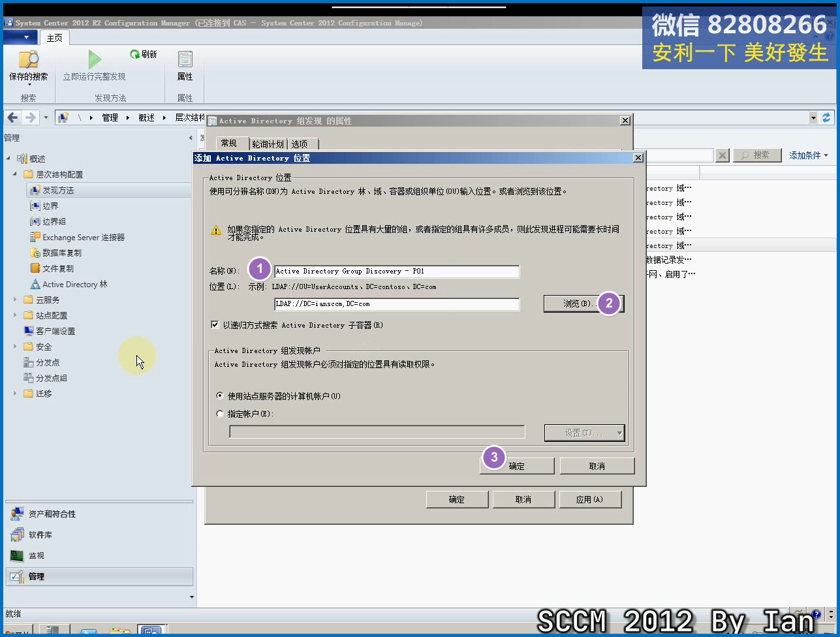Click the Configuration Manager taskbar icon
The height and width of the screenshot is (637, 840).
[151, 632]
